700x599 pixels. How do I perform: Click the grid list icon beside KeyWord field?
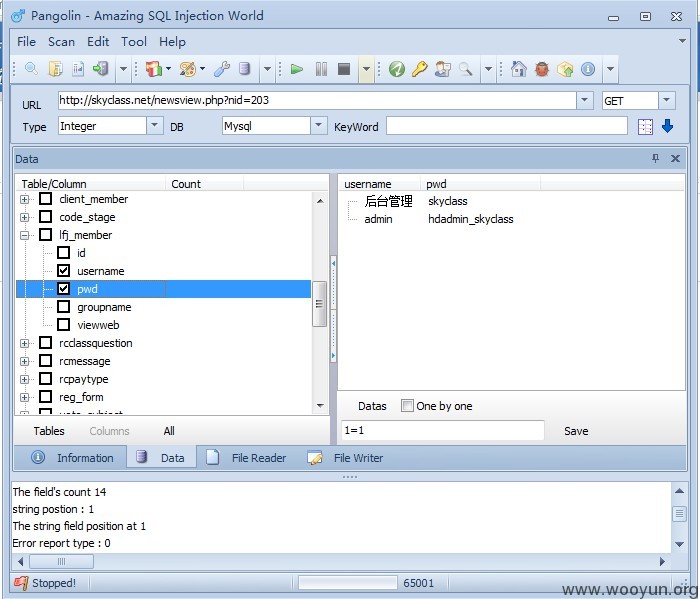click(x=645, y=127)
